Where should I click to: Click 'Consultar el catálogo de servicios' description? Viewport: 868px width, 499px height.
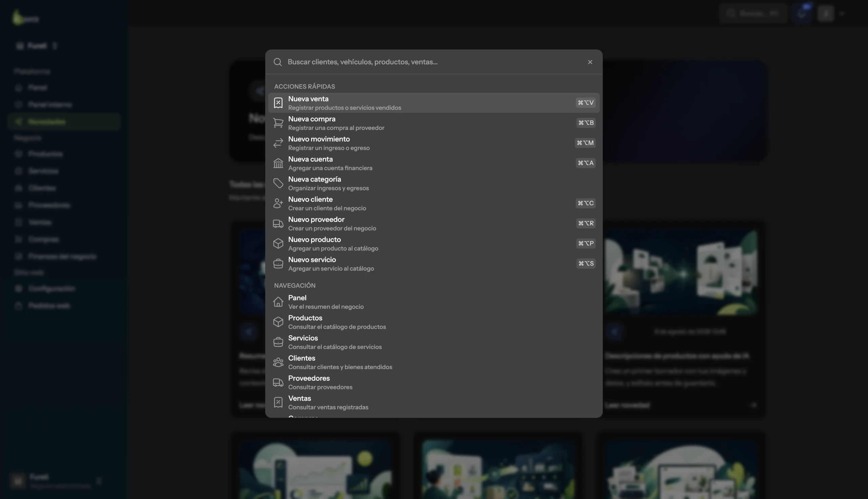(335, 347)
